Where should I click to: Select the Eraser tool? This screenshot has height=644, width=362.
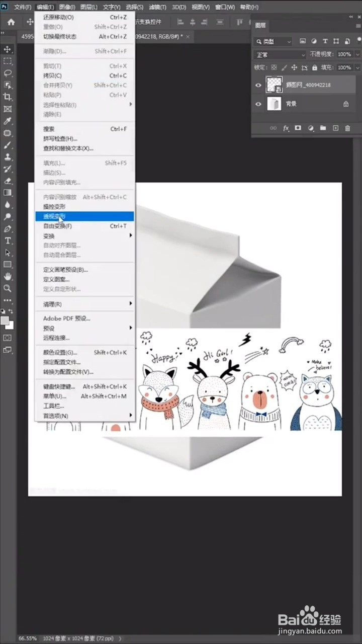tap(8, 181)
